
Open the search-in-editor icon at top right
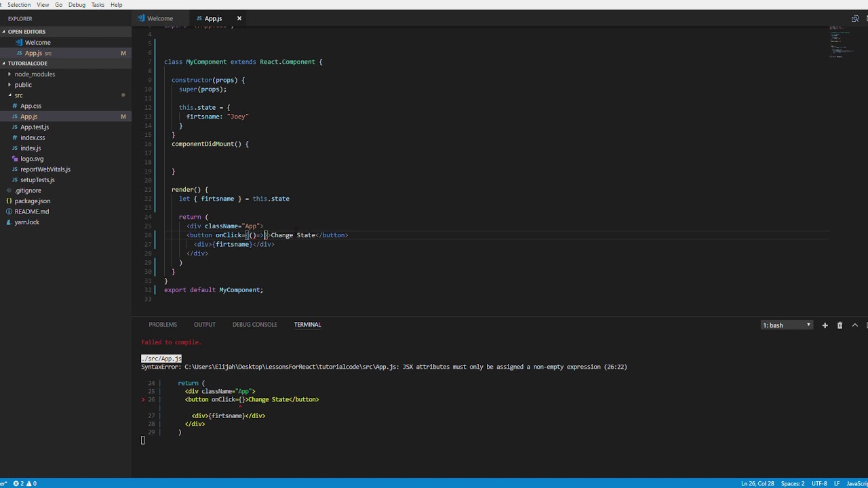point(854,18)
